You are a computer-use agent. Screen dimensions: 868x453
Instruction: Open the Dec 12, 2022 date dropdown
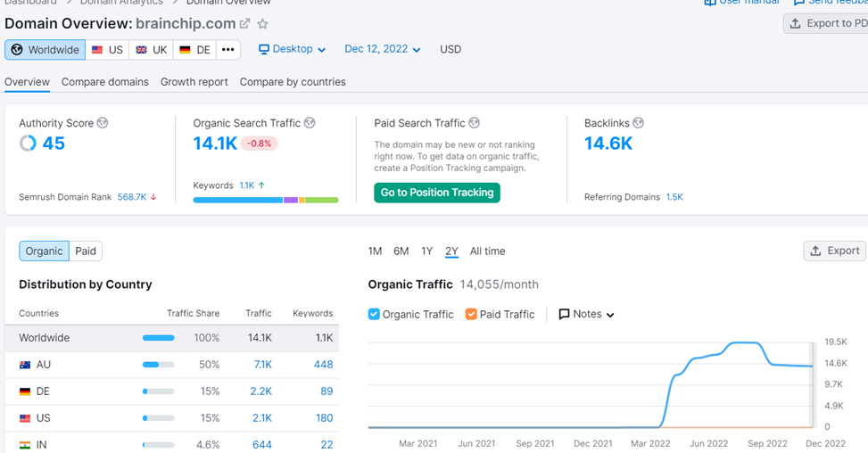[x=382, y=50]
